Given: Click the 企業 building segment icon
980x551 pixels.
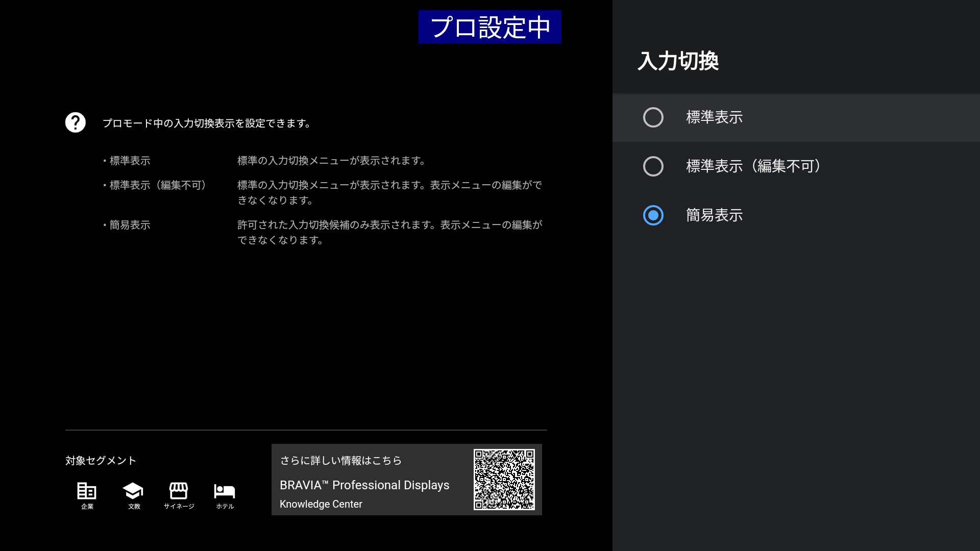Looking at the screenshot, I should pos(87,491).
